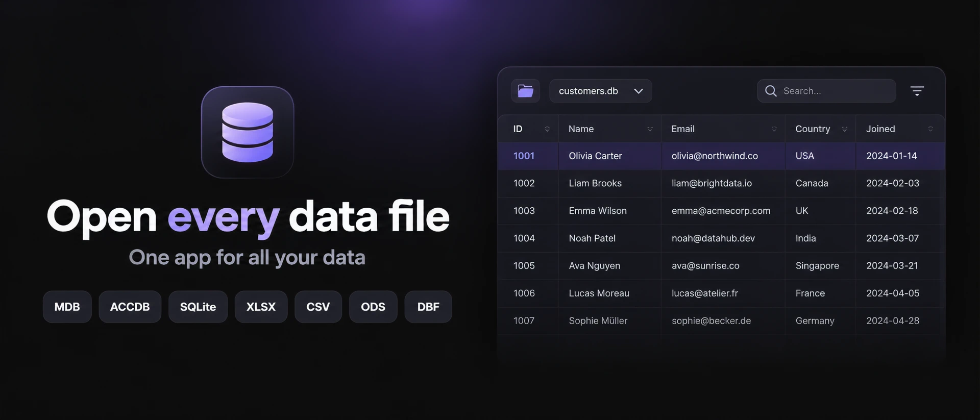980x420 pixels.
Task: Select the ACCDB format chip
Action: tap(130, 307)
